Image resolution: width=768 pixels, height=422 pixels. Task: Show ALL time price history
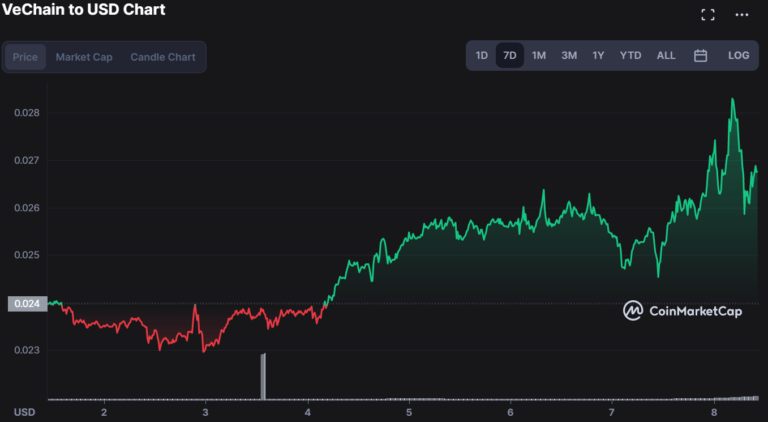666,56
